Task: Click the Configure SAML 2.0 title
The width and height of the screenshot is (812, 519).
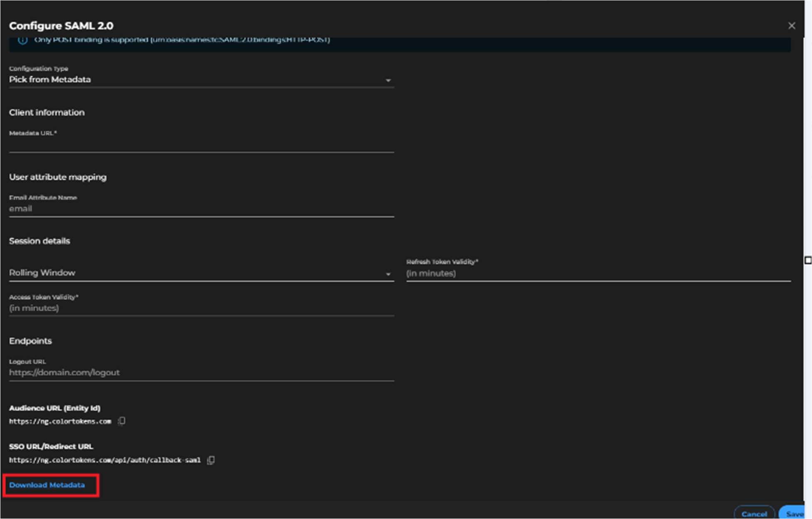Action: click(61, 25)
